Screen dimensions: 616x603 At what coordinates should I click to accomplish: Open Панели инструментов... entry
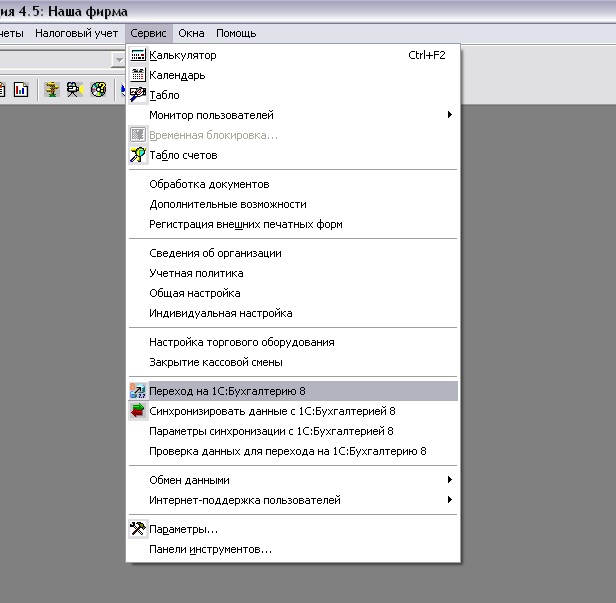[293, 550]
